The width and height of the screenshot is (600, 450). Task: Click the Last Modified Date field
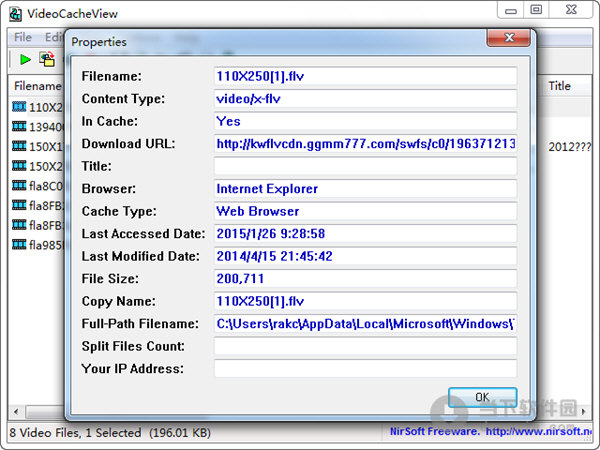tap(365, 256)
